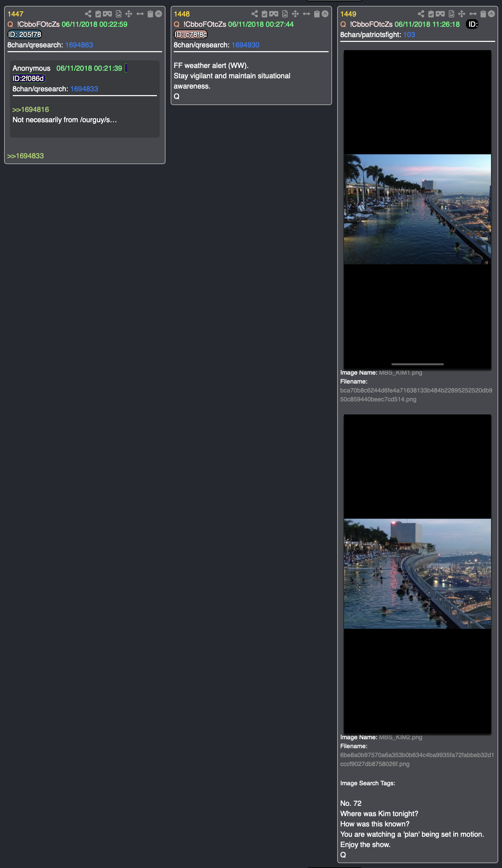Screen dimensions: 502x868
Task: Click the share icon on post 1447
Action: (x=88, y=14)
